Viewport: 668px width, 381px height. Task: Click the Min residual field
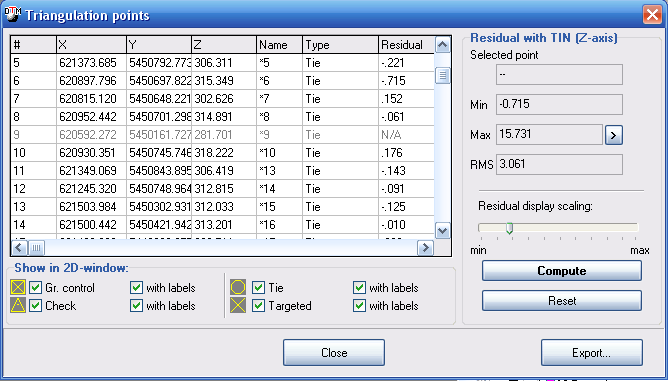click(559, 104)
